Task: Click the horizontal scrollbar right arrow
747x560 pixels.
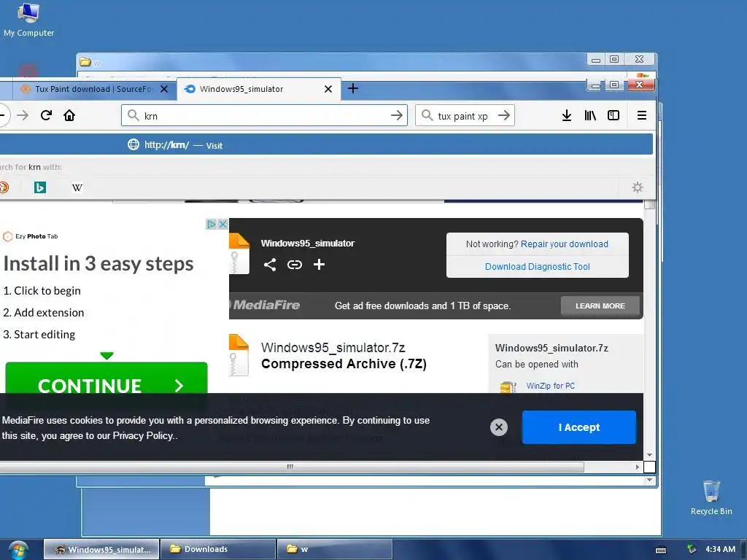Action: [638, 467]
